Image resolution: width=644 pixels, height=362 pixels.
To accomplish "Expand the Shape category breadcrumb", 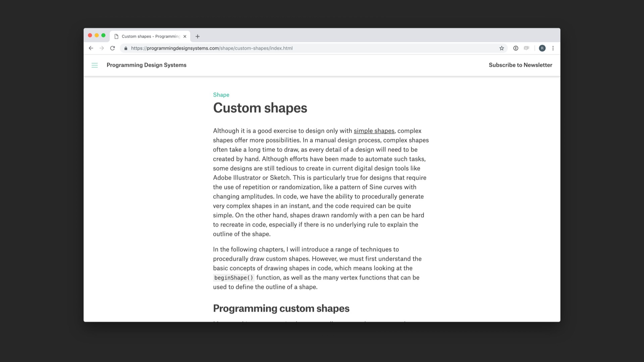I will (221, 95).
